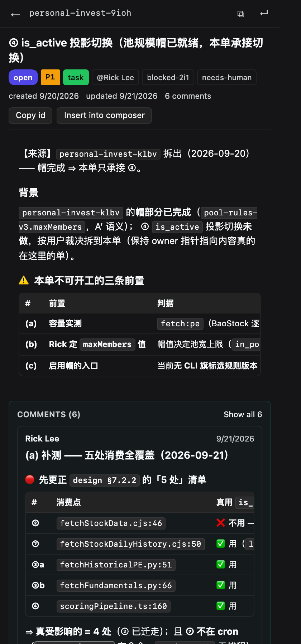This screenshot has width=301, height=644.
Task: Select the P1 priority badge
Action: [x=51, y=77]
